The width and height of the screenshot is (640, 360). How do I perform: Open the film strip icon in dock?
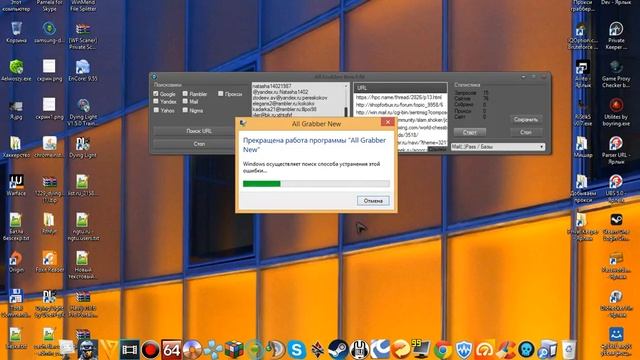(129, 350)
